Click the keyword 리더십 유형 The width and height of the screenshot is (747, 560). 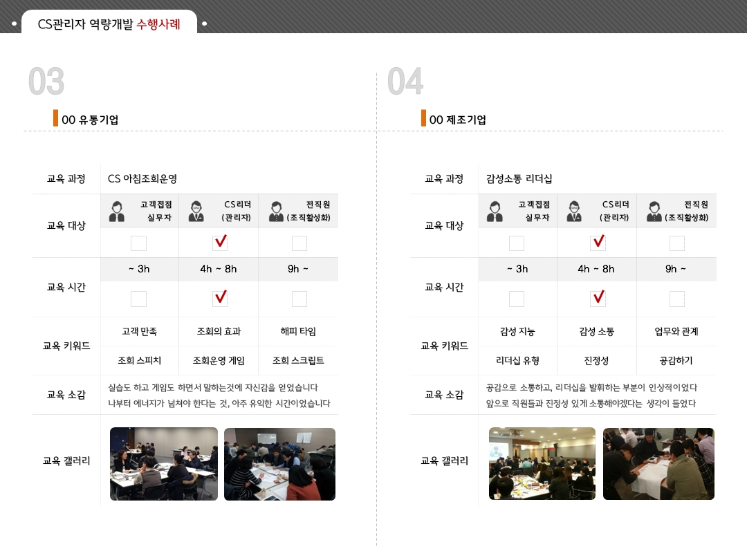[517, 360]
